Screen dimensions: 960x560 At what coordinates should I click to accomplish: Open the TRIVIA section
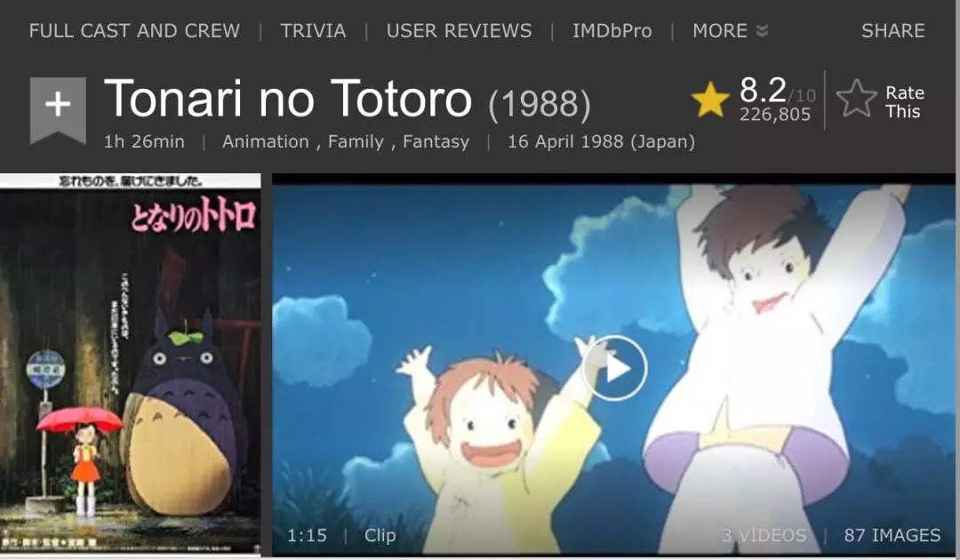[313, 30]
